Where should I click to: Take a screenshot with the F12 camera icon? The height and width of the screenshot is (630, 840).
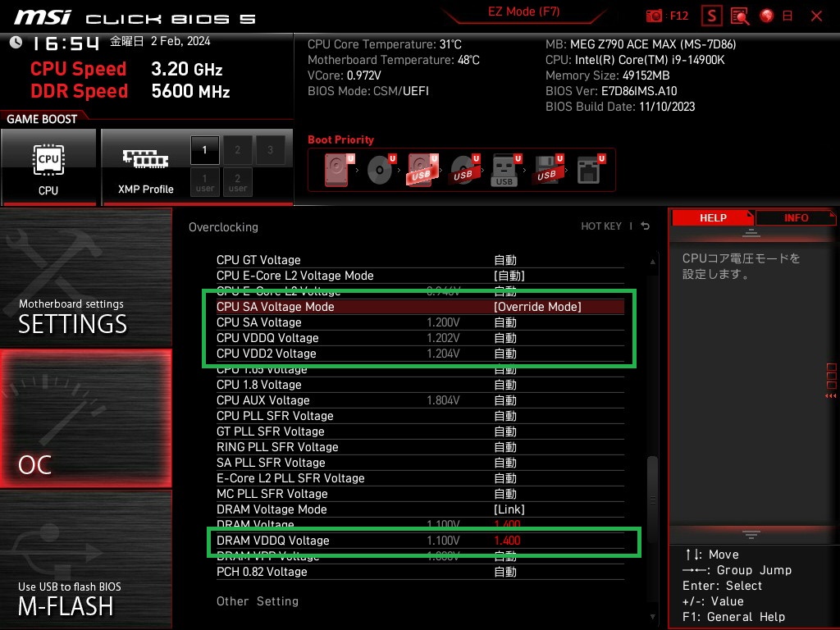click(x=654, y=16)
